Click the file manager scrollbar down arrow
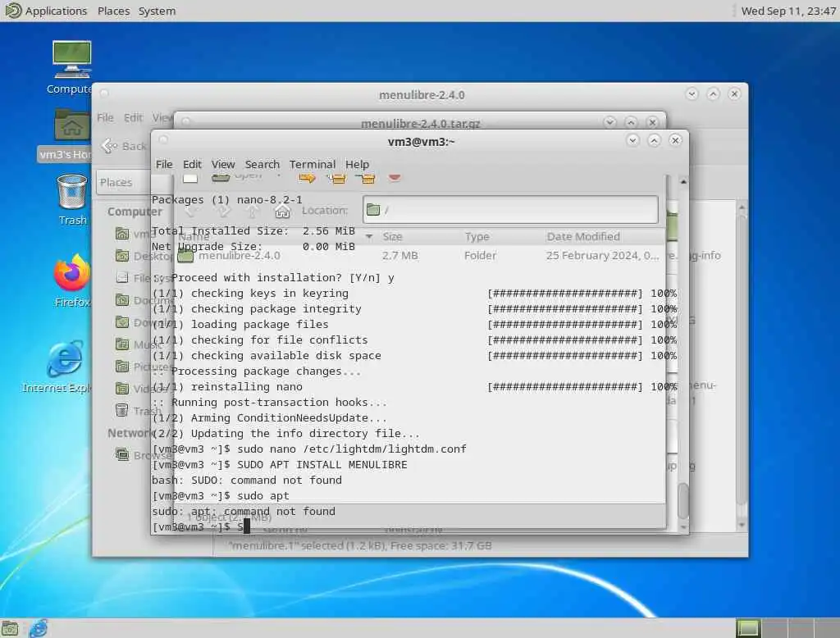 pyautogui.click(x=742, y=525)
